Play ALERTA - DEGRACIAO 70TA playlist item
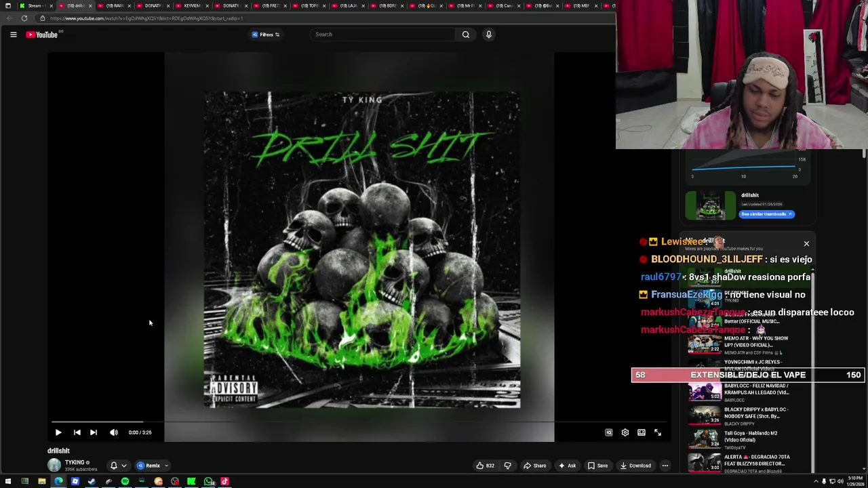Screen dimensions: 868x488 (745, 464)
